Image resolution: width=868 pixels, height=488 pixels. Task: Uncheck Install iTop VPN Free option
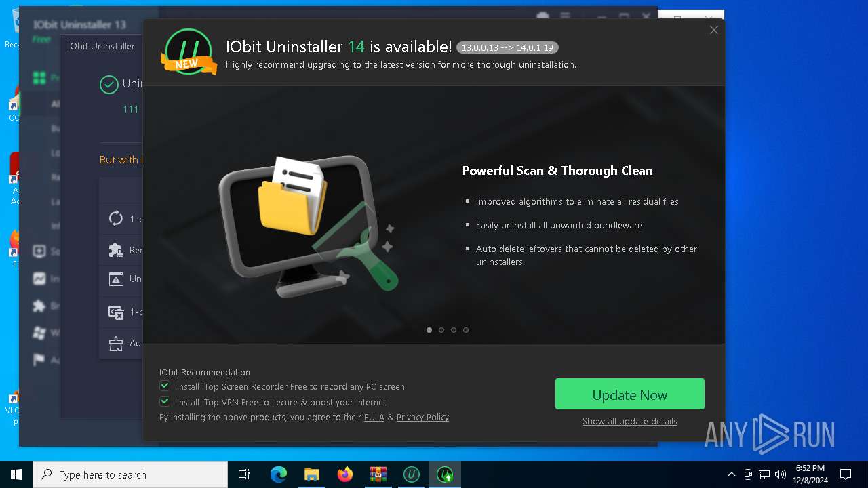tap(165, 401)
